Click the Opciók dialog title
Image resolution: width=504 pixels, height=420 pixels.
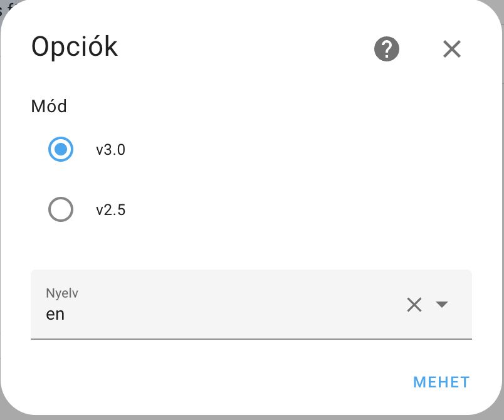click(75, 47)
